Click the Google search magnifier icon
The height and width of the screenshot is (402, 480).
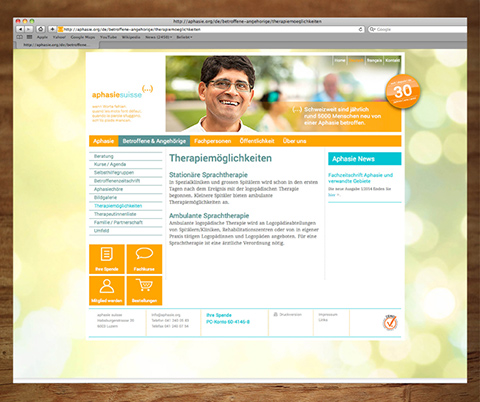[x=373, y=29]
